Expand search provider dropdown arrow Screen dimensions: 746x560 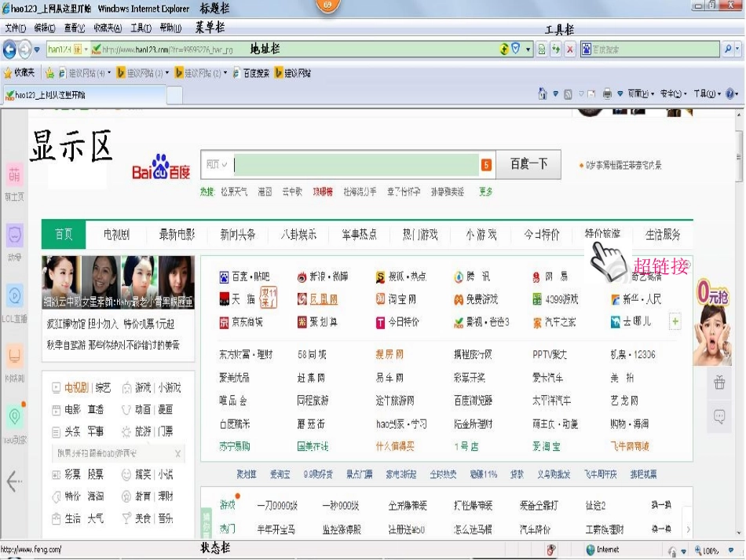point(737,49)
